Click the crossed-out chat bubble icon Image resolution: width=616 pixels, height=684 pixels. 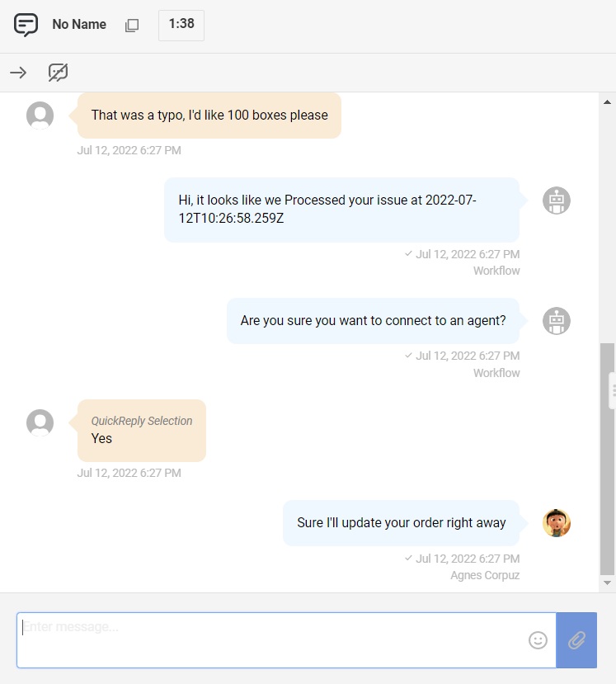click(x=58, y=73)
